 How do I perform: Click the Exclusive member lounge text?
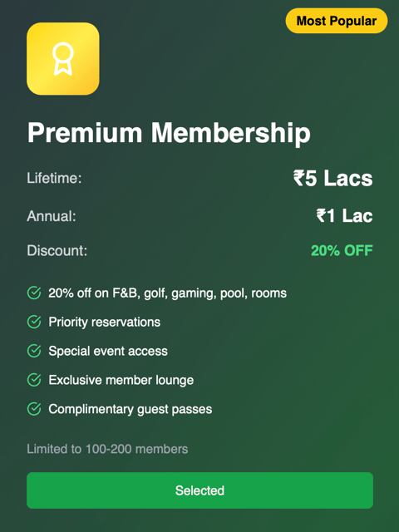coord(121,381)
